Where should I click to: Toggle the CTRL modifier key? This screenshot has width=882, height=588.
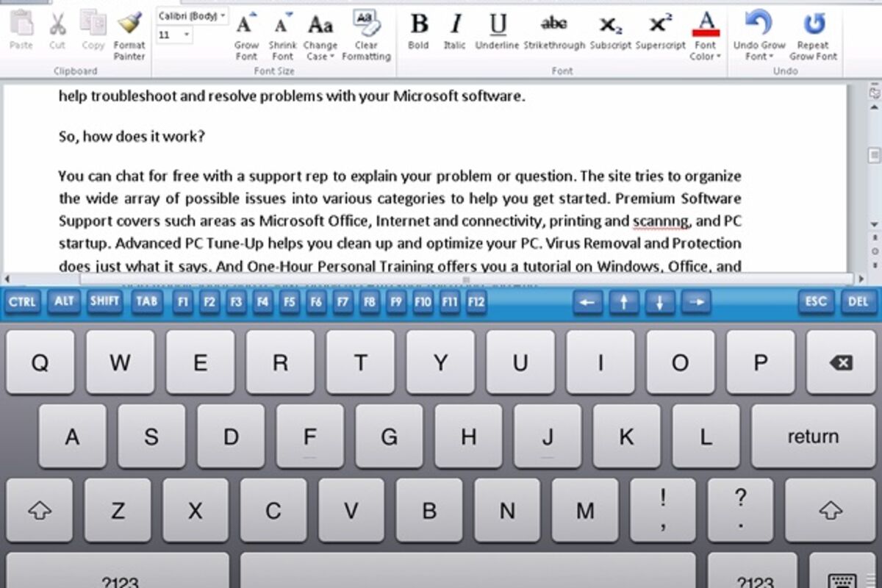(22, 302)
